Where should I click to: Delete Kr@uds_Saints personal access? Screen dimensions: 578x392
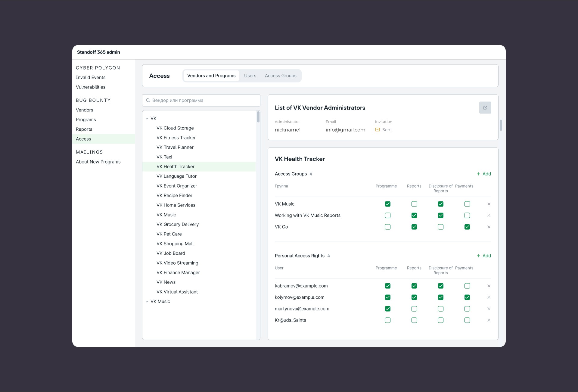489,320
